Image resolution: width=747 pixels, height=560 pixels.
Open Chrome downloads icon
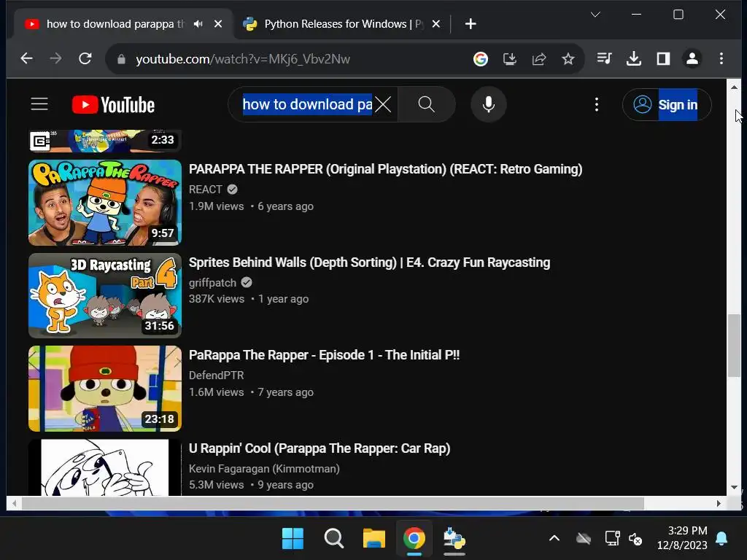point(634,58)
